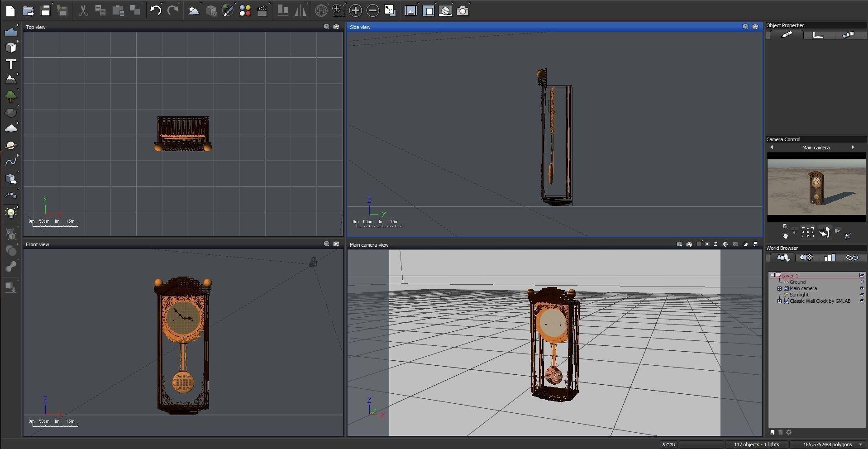Click the scissors Cut icon
The width and height of the screenshot is (868, 449).
click(83, 11)
